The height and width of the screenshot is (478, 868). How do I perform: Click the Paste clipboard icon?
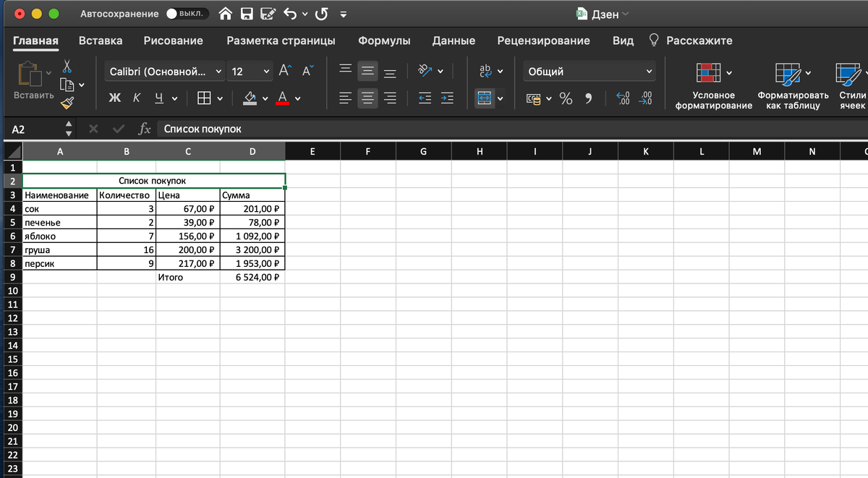coord(29,75)
